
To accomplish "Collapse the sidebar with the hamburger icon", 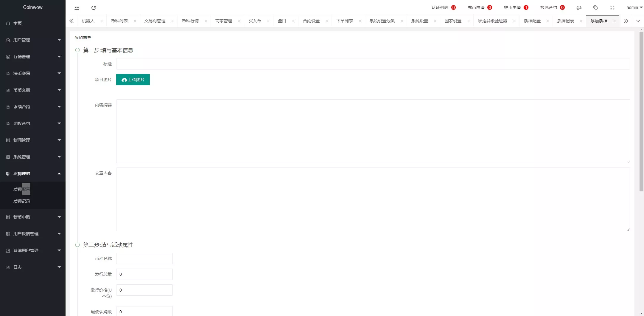I will tap(77, 7).
